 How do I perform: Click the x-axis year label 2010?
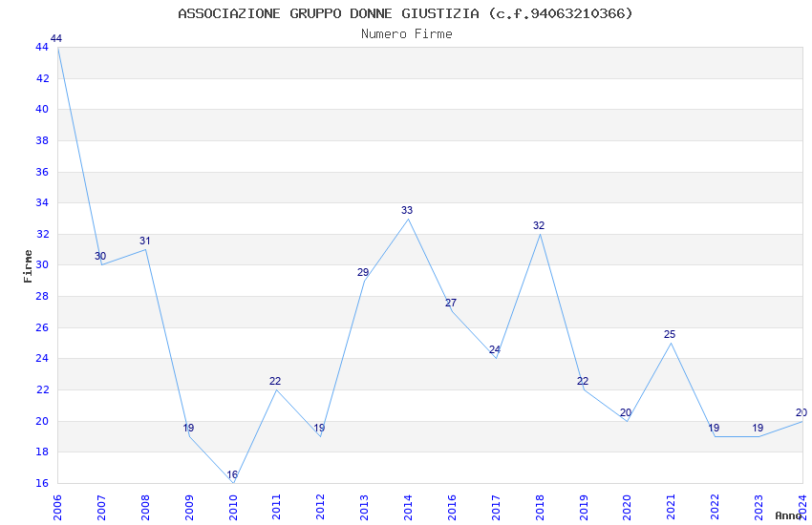pos(233,507)
